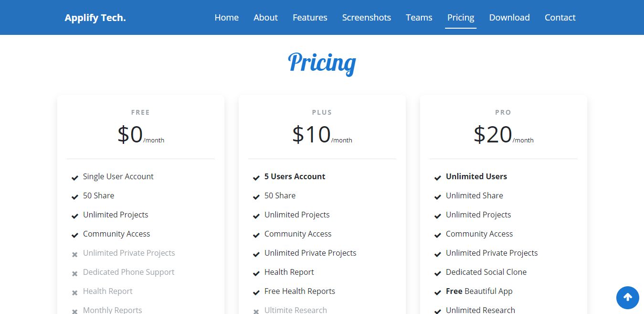This screenshot has height=314, width=644.
Task: Navigate to Screenshots section
Action: click(x=366, y=17)
